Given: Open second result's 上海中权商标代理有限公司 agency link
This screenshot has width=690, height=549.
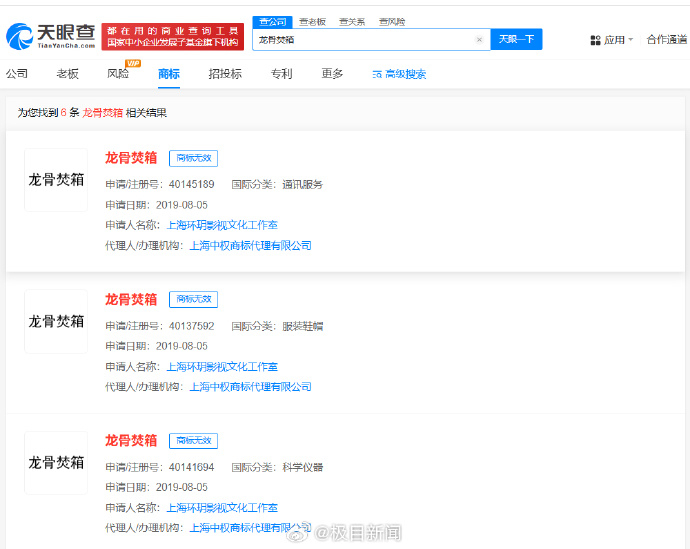Looking at the screenshot, I should click(250, 387).
